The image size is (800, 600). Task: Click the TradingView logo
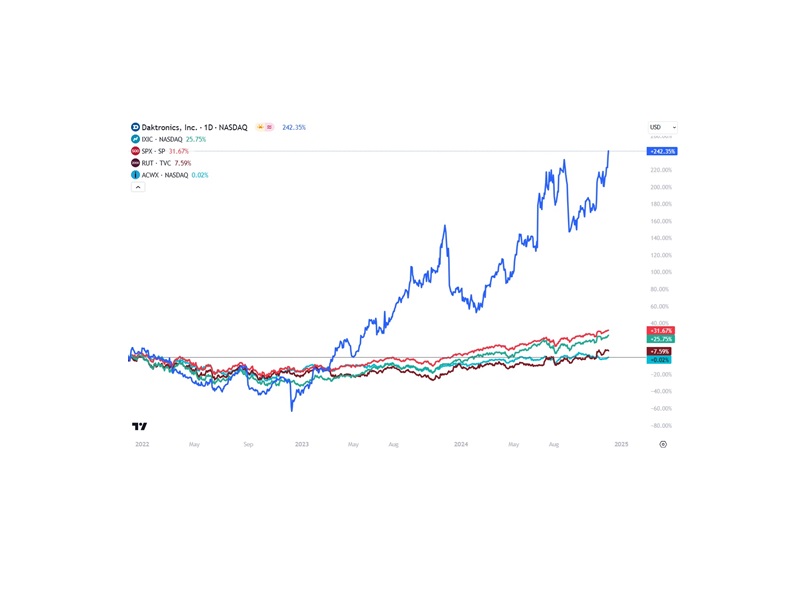click(x=140, y=426)
